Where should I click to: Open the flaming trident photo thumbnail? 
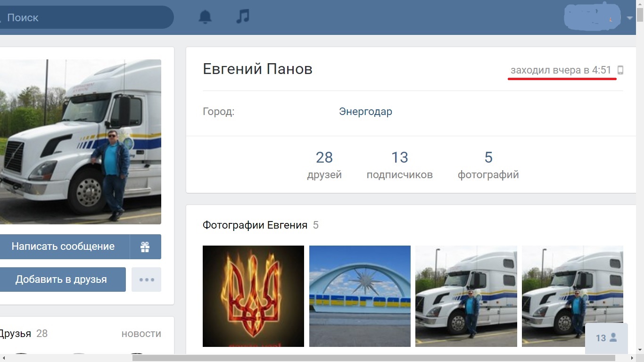click(253, 296)
